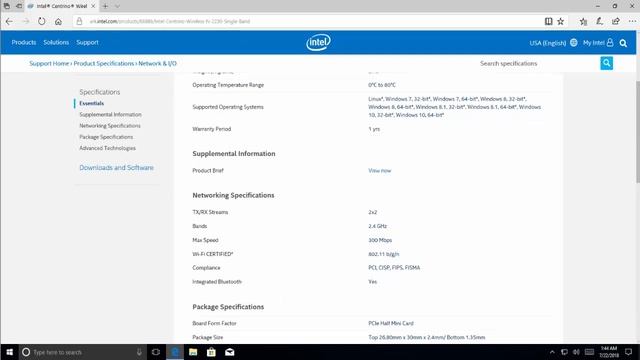
Task: Click the address bar URL
Action: click(x=169, y=21)
